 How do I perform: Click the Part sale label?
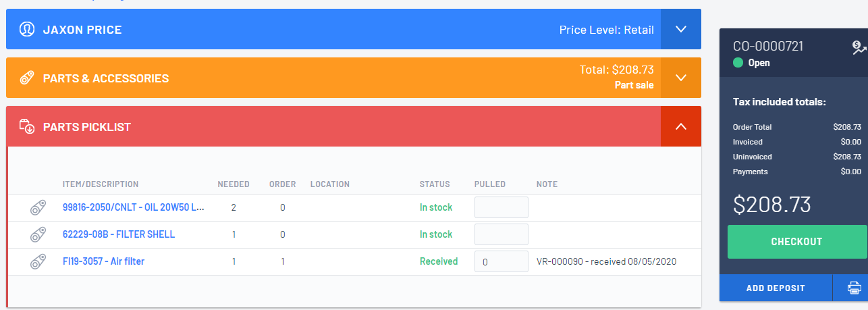634,85
